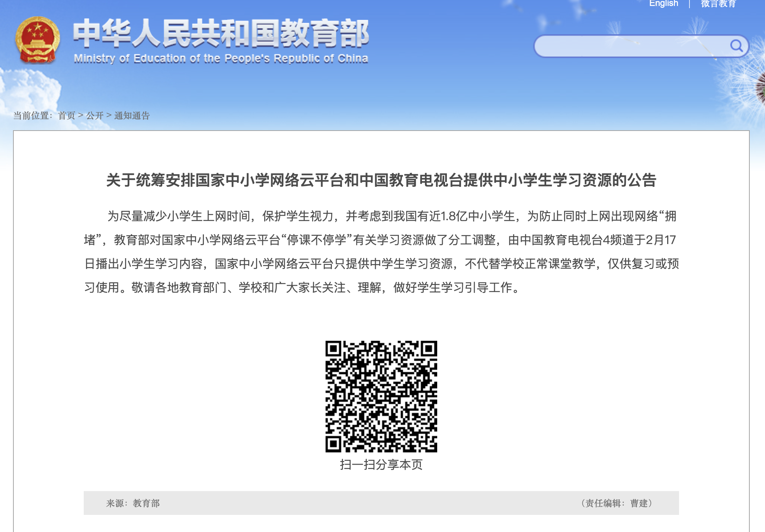
Task: Click the 中华人民共和国教育部 site title
Action: (221, 33)
